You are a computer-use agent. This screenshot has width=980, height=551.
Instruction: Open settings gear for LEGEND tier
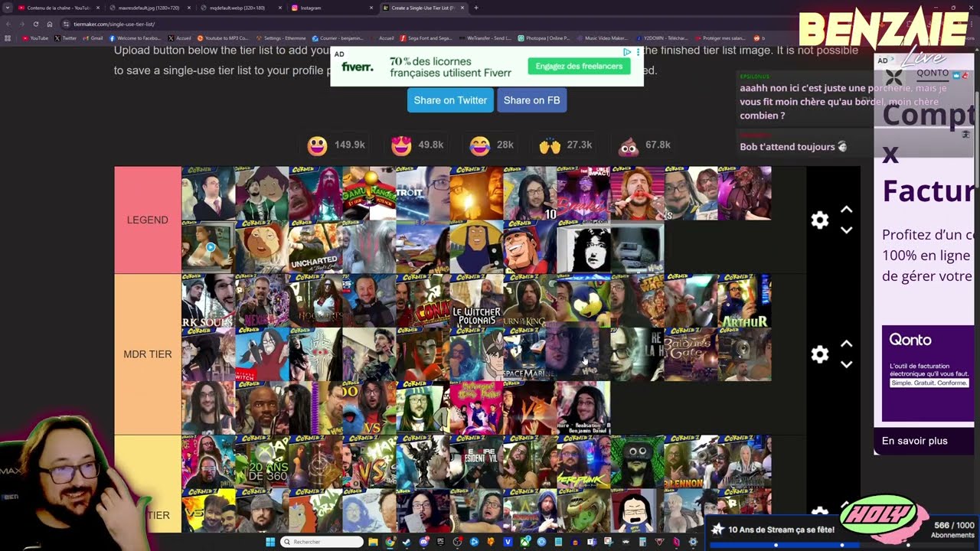pyautogui.click(x=820, y=220)
